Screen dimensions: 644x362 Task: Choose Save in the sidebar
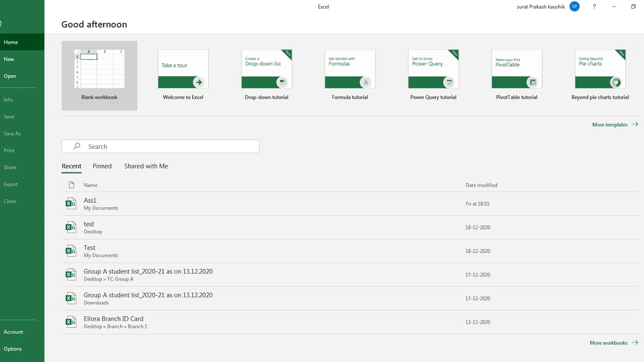[x=22, y=117]
